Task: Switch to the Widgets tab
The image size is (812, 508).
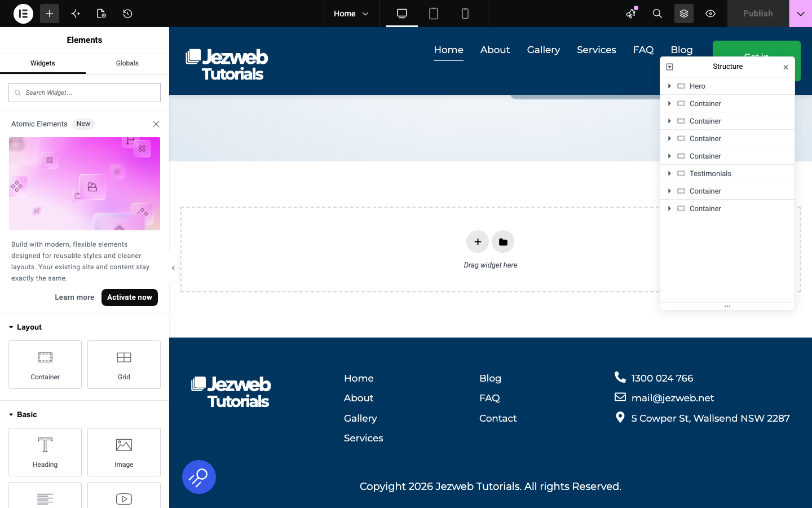Action: (x=43, y=63)
